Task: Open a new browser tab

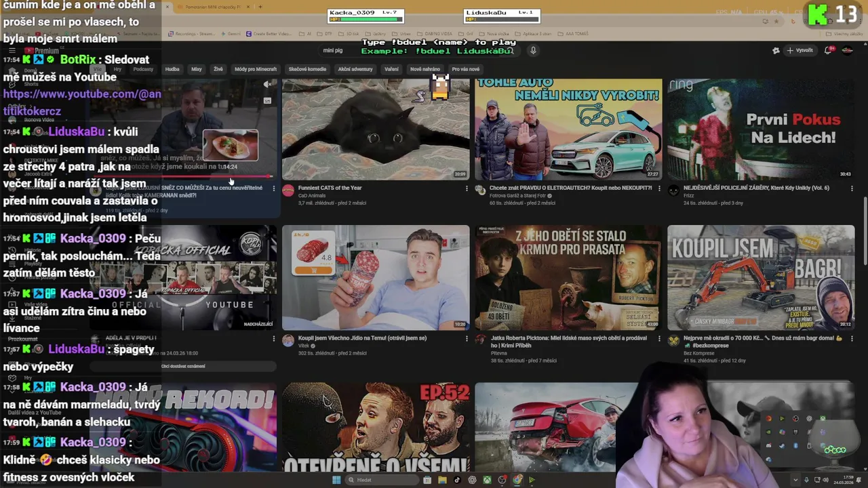Action: click(260, 7)
